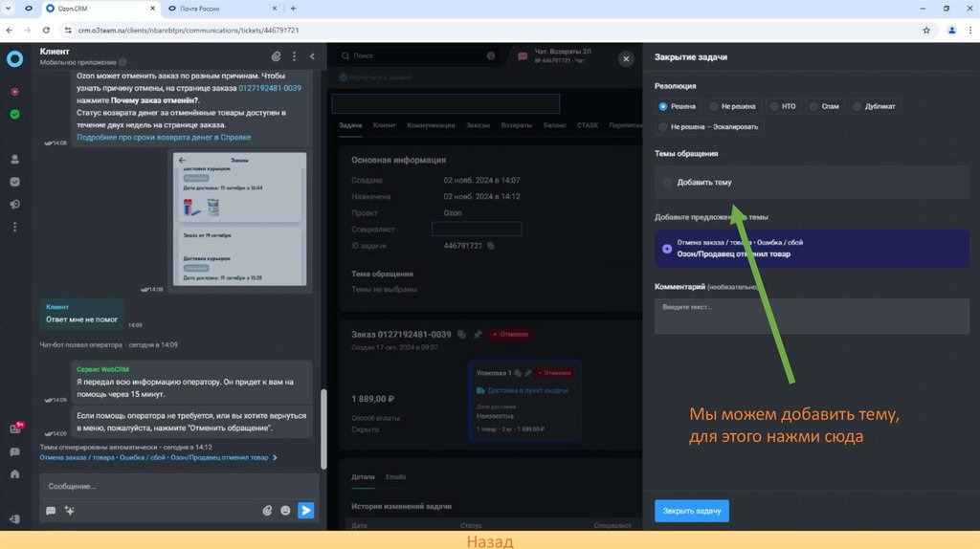Open quick replies icon below message field

point(51,511)
